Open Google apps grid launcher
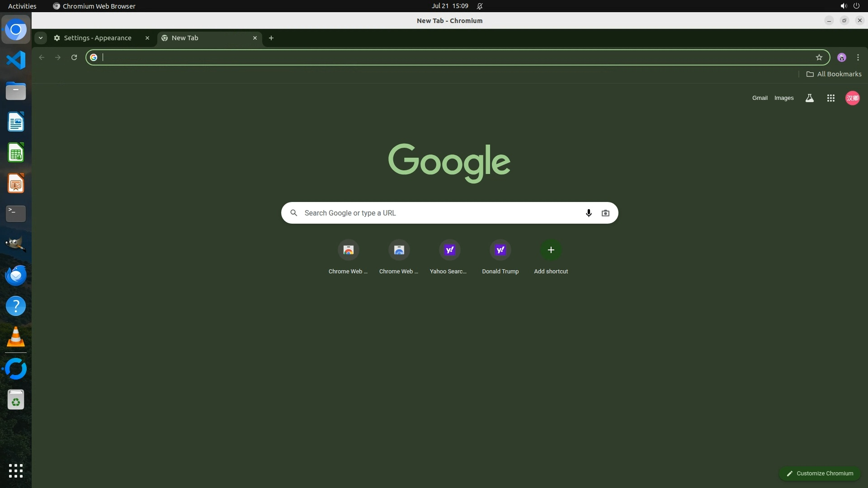This screenshot has width=868, height=488. coord(830,98)
